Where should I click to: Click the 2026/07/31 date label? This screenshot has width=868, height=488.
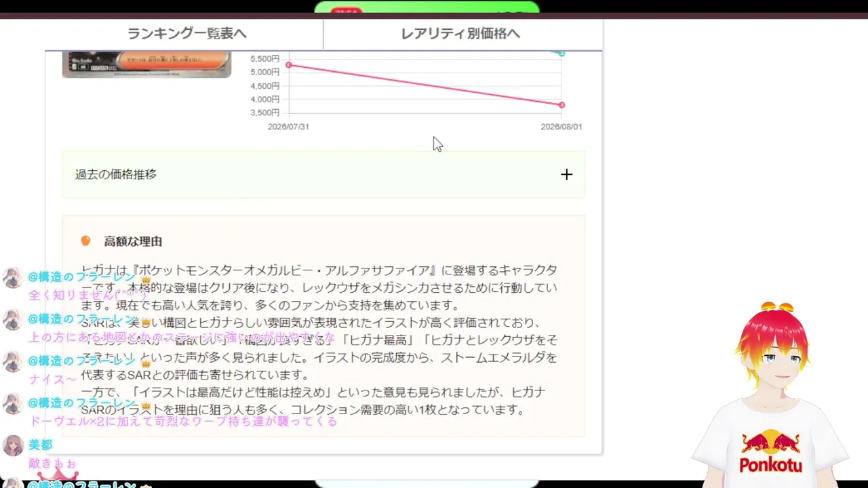click(288, 127)
